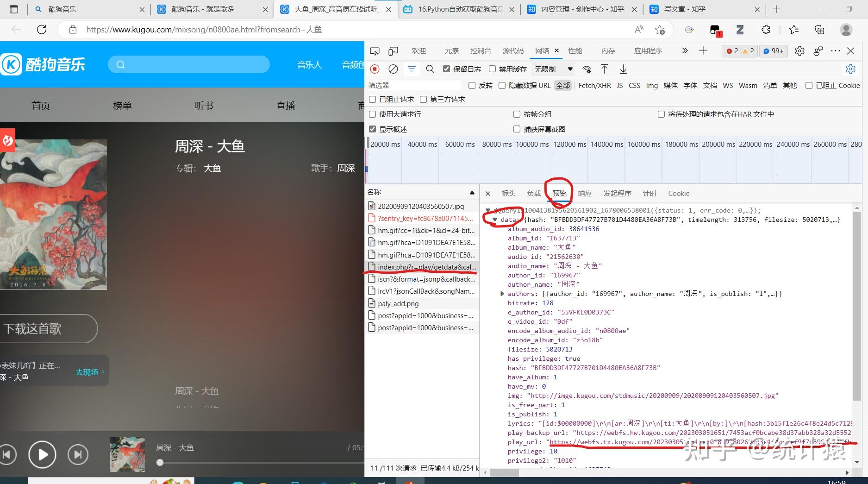The height and width of the screenshot is (484, 868).
Task: Tick the 已阻止请求 checkbox
Action: pyautogui.click(x=372, y=99)
